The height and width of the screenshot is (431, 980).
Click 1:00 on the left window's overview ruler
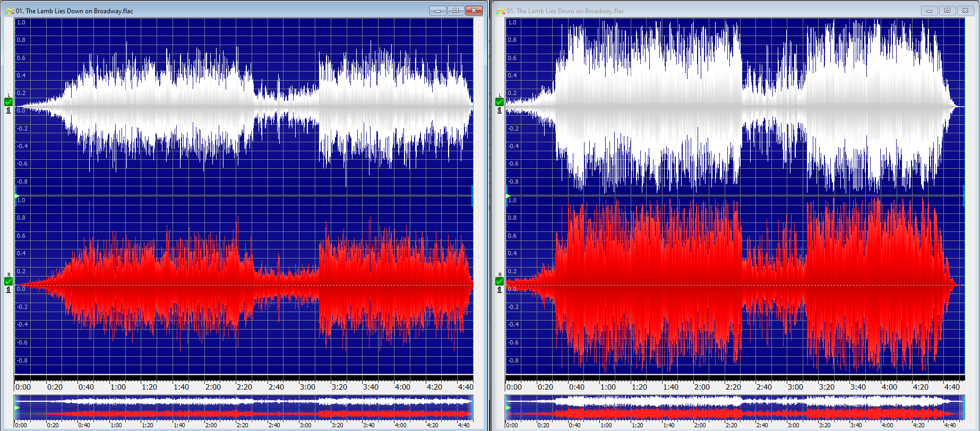click(116, 425)
